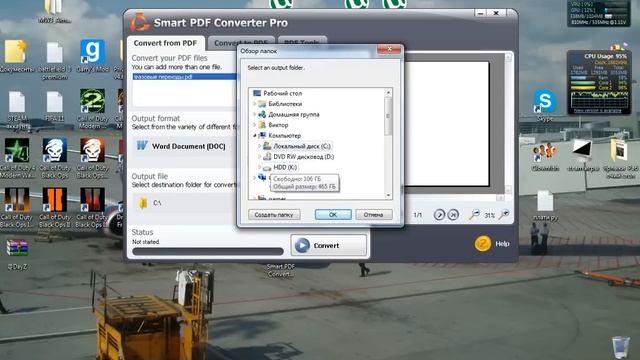Switch to the Convert to PDF tab
This screenshot has width=640, height=360.
click(241, 43)
